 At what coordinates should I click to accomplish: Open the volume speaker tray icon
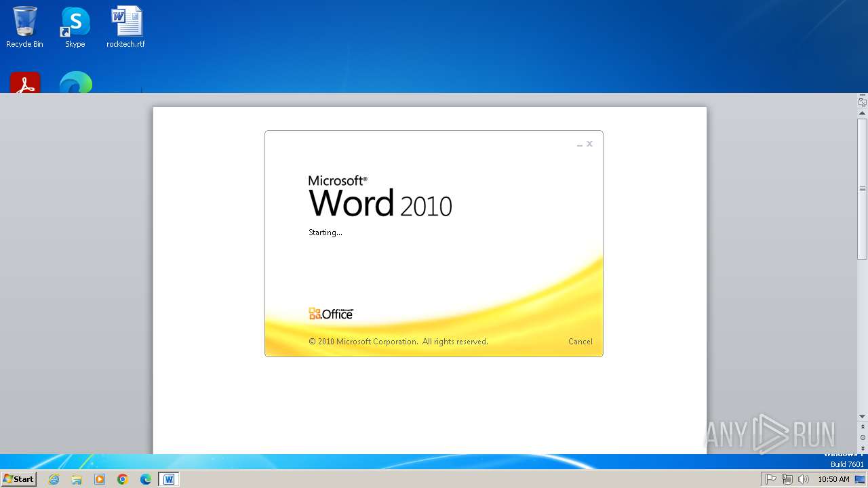[x=804, y=479]
